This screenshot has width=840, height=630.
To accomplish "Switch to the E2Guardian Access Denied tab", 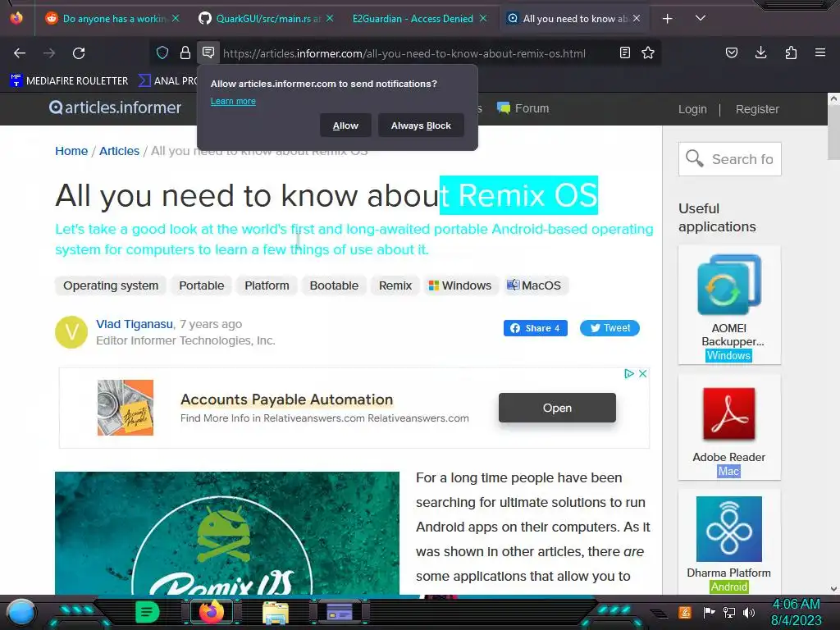I will (x=412, y=19).
